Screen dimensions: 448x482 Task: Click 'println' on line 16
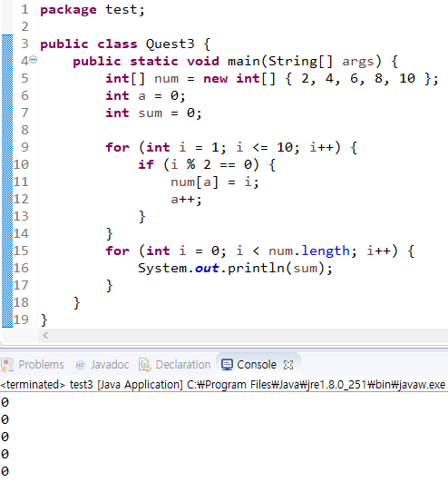click(256, 268)
